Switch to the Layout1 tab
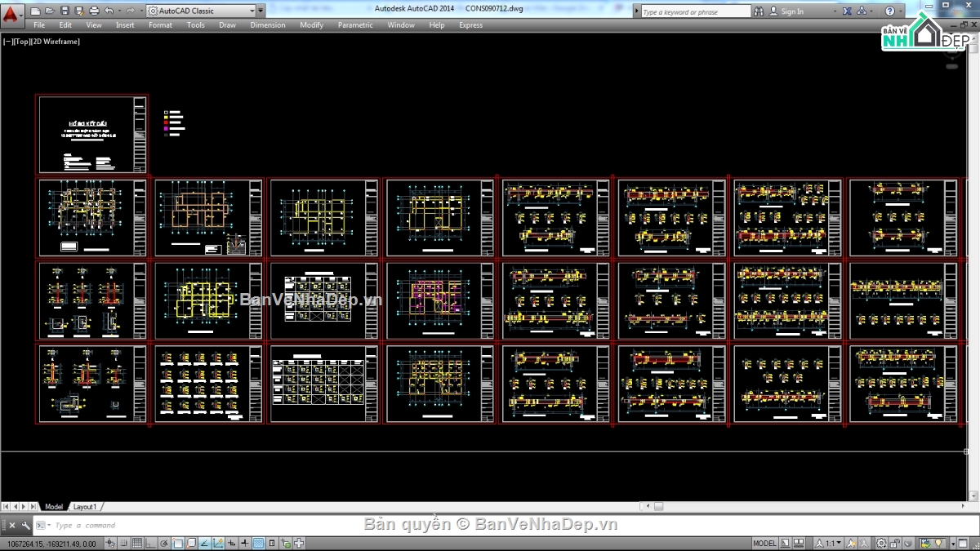Screen dimensions: 980x551 (84, 506)
